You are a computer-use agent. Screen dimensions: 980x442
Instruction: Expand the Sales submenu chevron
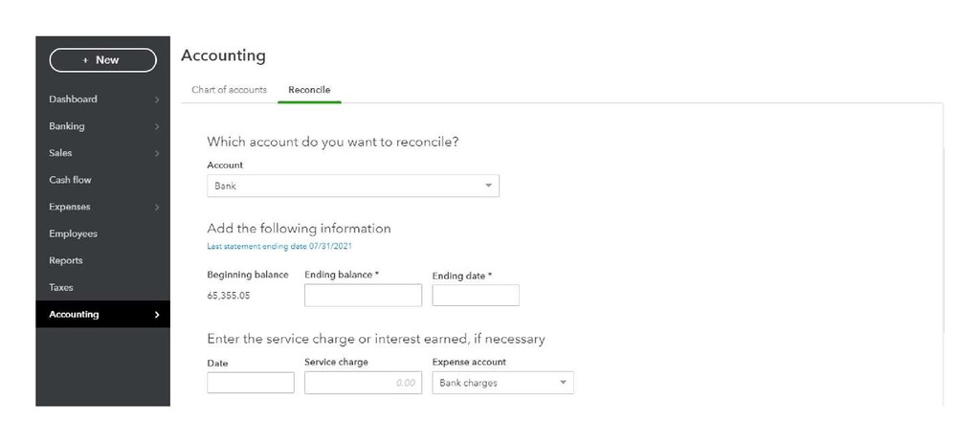click(157, 153)
